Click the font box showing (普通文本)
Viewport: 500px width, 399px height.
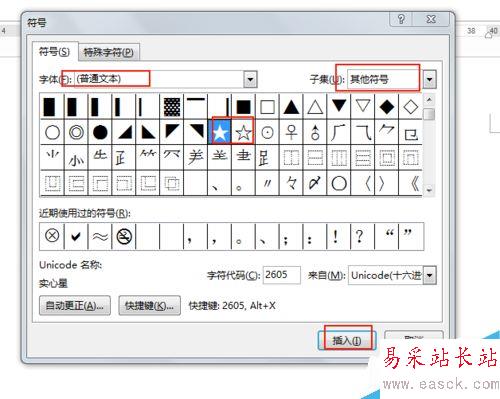tap(159, 79)
